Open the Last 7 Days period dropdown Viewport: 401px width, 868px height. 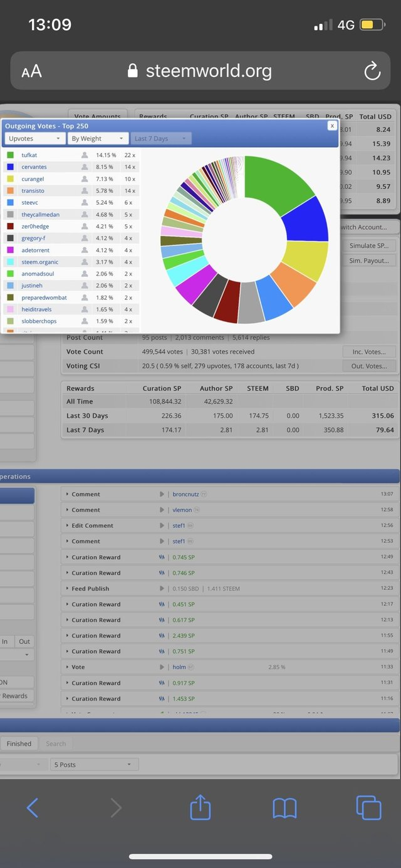[161, 138]
